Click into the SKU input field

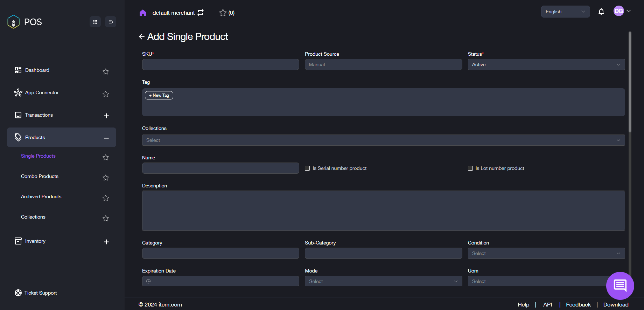click(220, 64)
